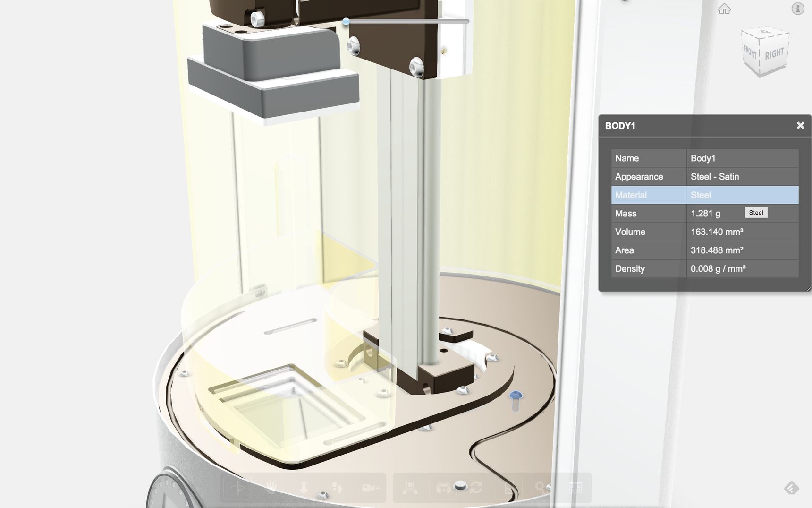
Task: Activate the First person walk tool
Action: [337, 487]
